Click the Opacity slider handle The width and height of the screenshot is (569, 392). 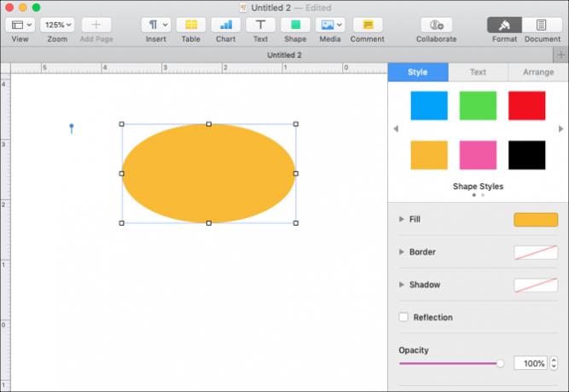(x=500, y=363)
